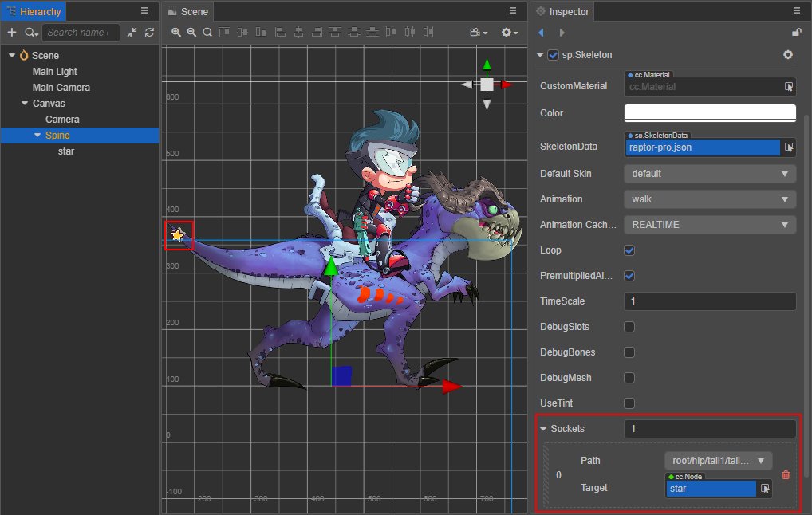The height and width of the screenshot is (515, 812).
Task: Click the scene orientation gizmo cube
Action: 487,85
